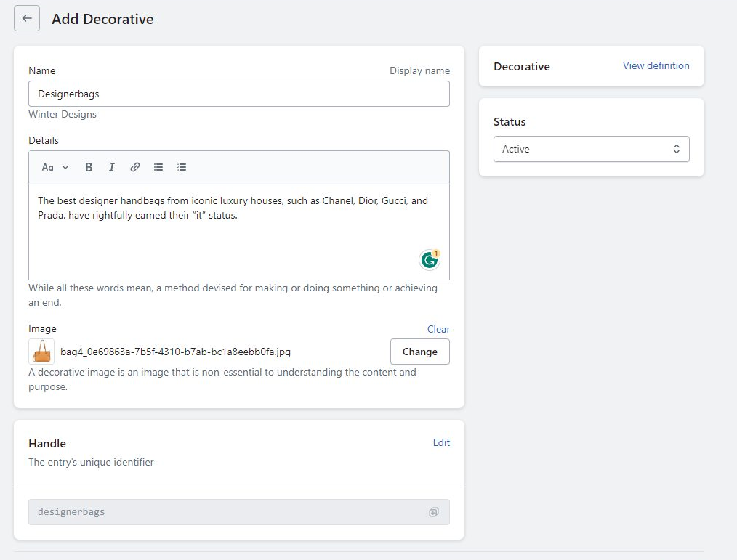Viewport: 737px width, 560px height.
Task: Focus the Name field containing Designerbags
Action: pos(238,94)
